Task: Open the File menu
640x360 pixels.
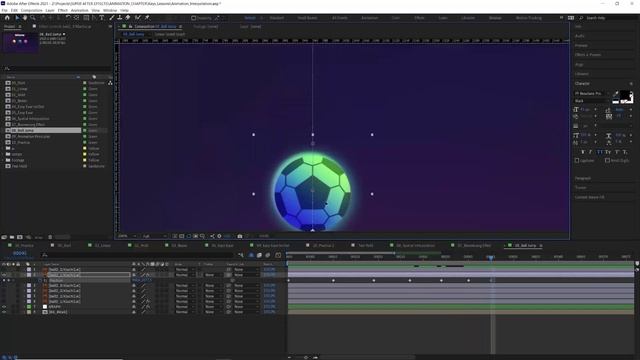Action: (x=4, y=10)
